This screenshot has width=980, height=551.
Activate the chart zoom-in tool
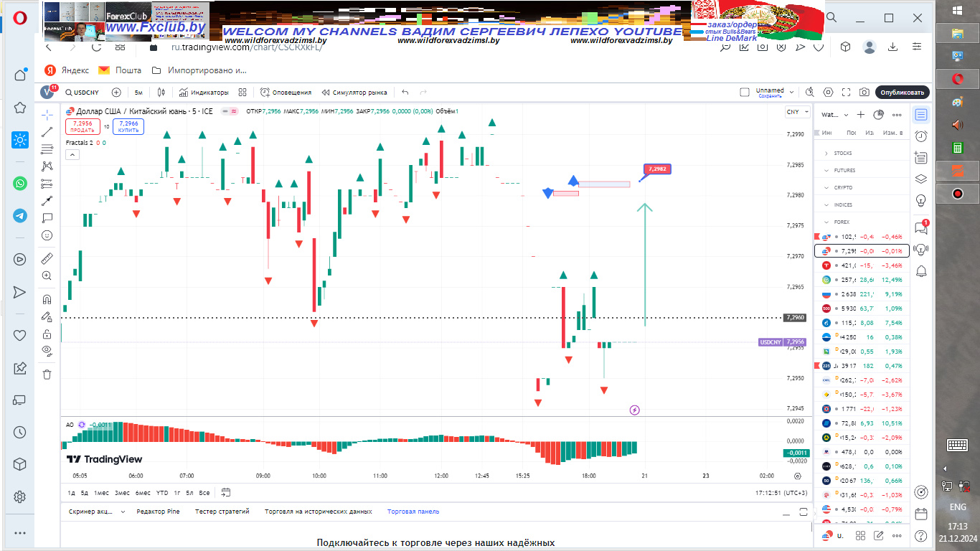[x=47, y=275]
